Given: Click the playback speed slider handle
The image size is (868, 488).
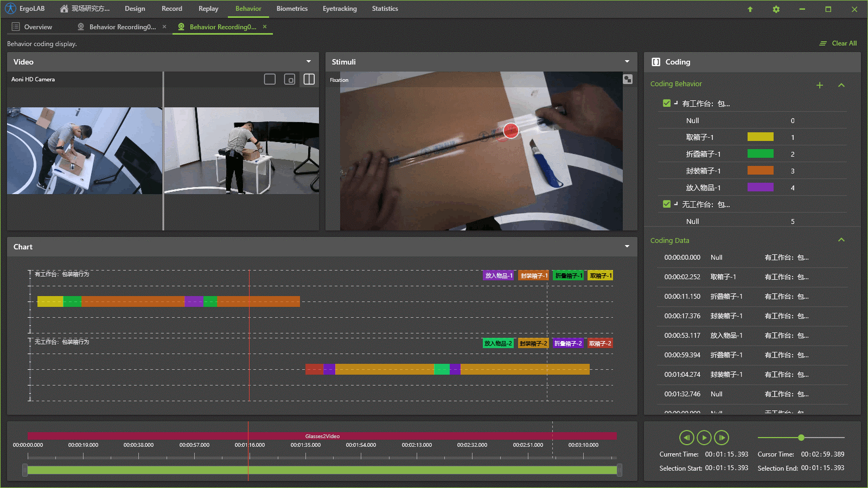Looking at the screenshot, I should pos(801,438).
